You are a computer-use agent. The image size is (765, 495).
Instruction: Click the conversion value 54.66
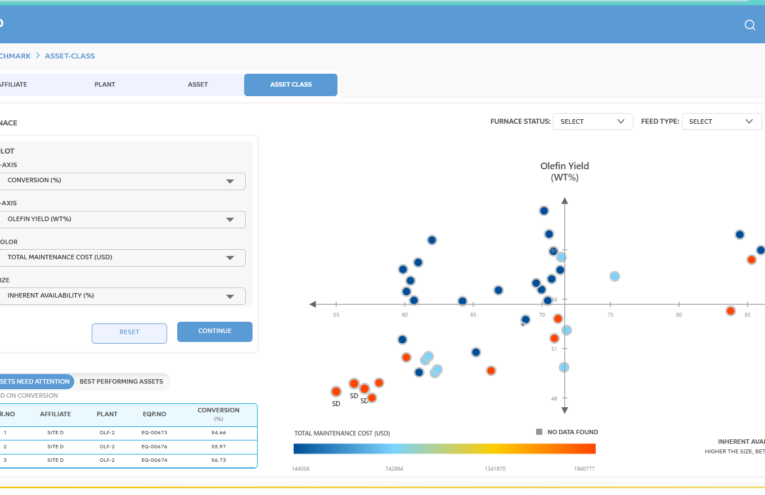tap(219, 433)
